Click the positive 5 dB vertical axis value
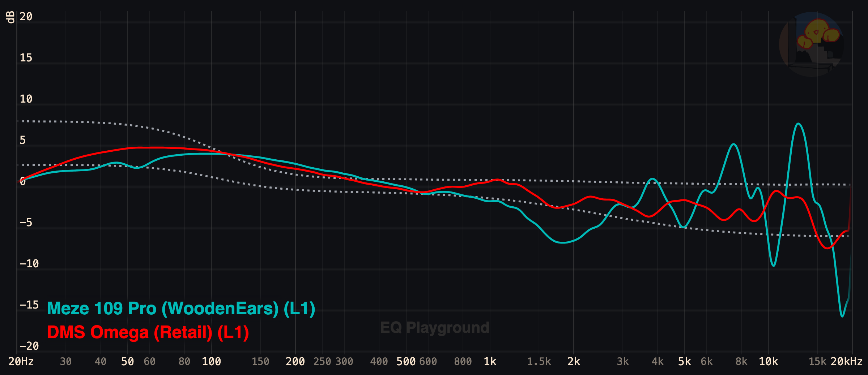This screenshot has height=375, width=868. [23, 140]
